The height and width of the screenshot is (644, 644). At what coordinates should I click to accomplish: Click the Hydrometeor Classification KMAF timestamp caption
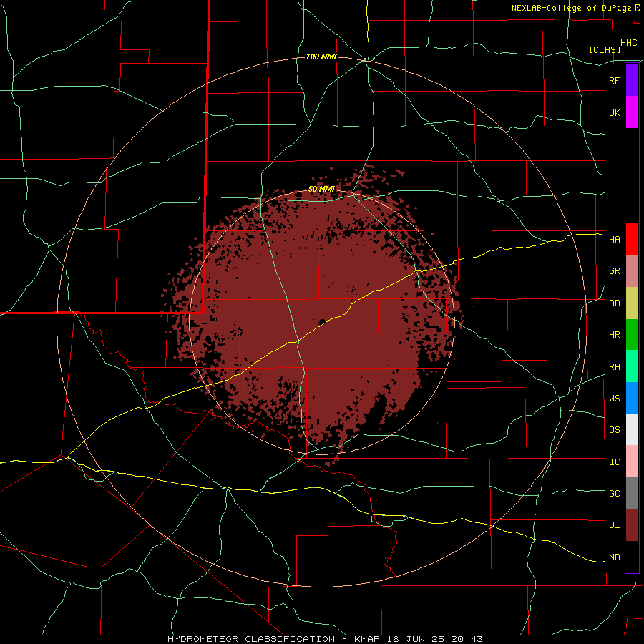[325, 639]
